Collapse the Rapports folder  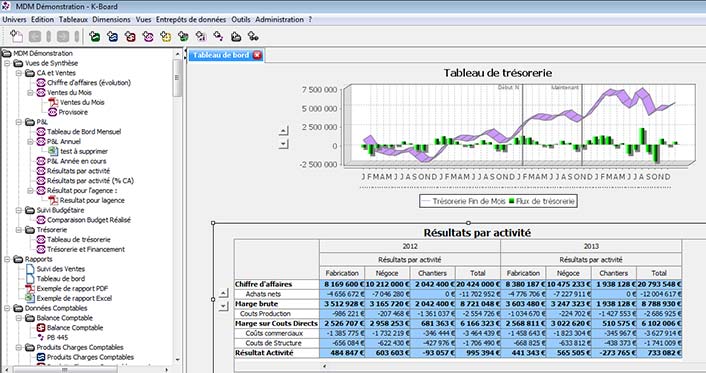pyautogui.click(x=7, y=259)
